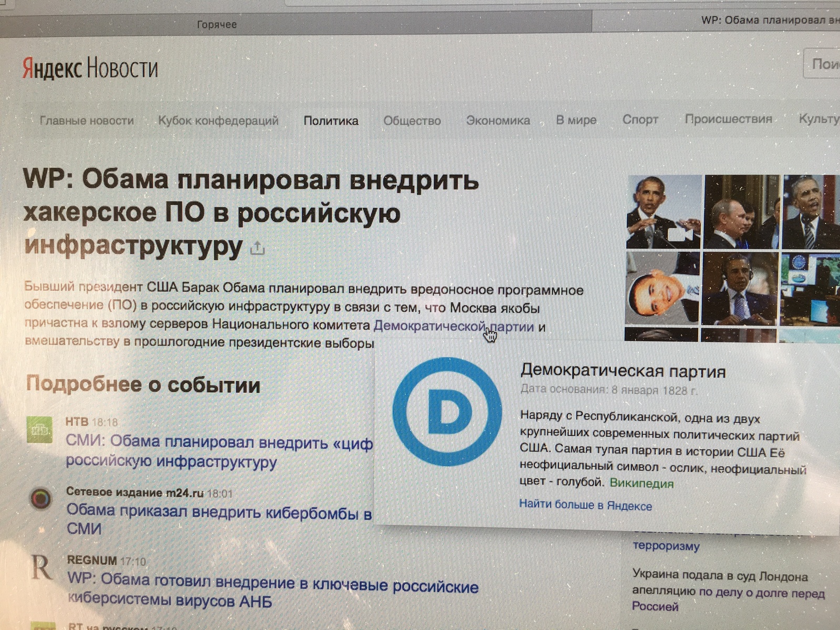Click the Сетевое издание m24.ru source name
The height and width of the screenshot is (630, 840).
[135, 492]
